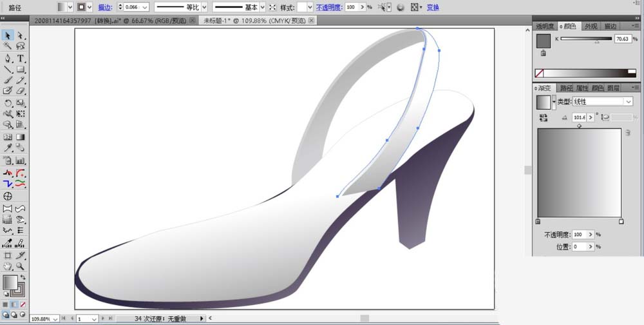644x325 pixels.
Task: Open the stroke weight dropdown
Action: (x=145, y=7)
